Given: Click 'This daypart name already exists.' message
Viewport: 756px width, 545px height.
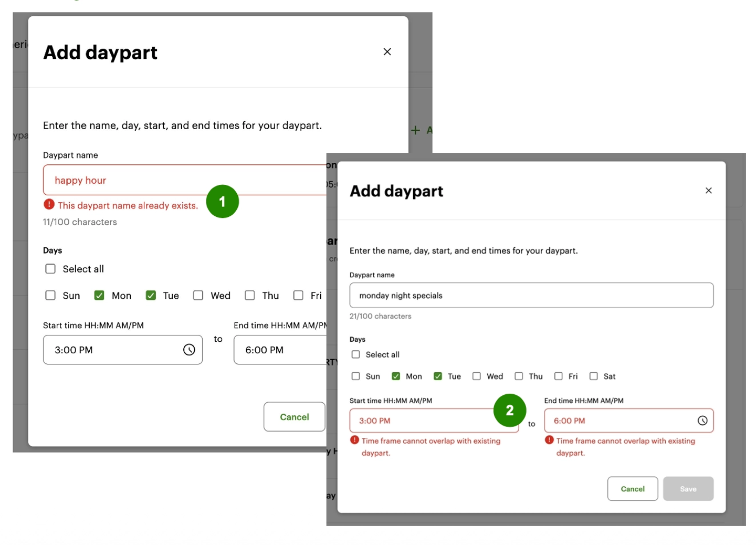Looking at the screenshot, I should tap(128, 205).
